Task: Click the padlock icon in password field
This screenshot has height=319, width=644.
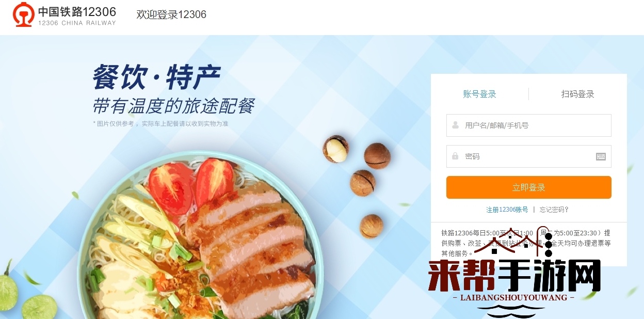Action: 455,156
